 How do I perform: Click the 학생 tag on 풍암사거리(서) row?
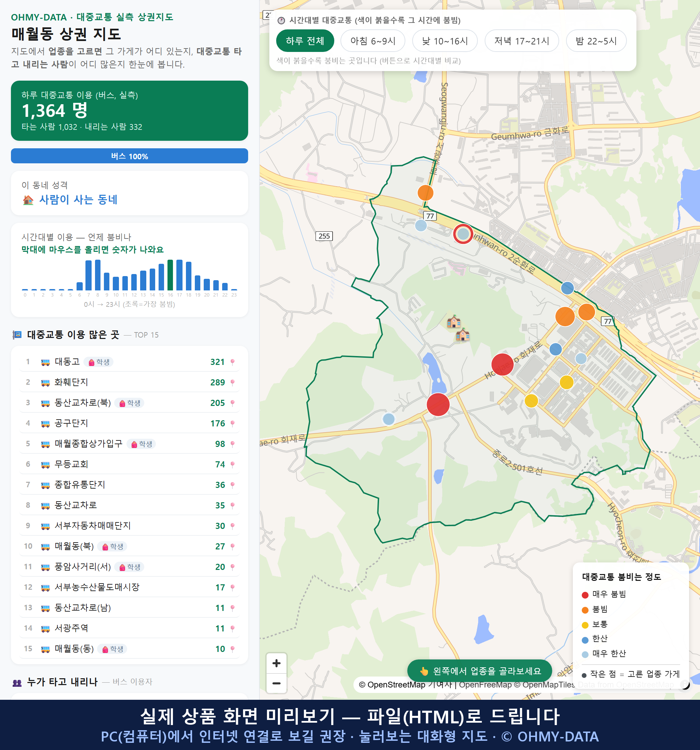(130, 567)
